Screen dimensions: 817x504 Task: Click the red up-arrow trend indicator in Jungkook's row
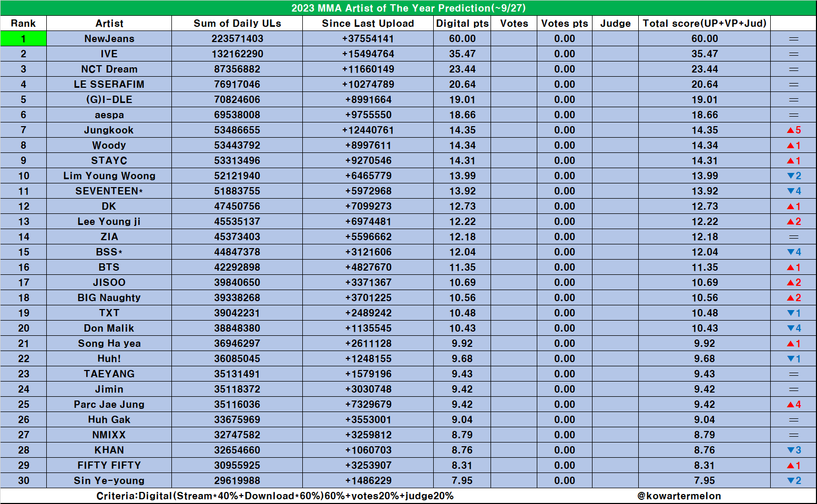click(794, 130)
